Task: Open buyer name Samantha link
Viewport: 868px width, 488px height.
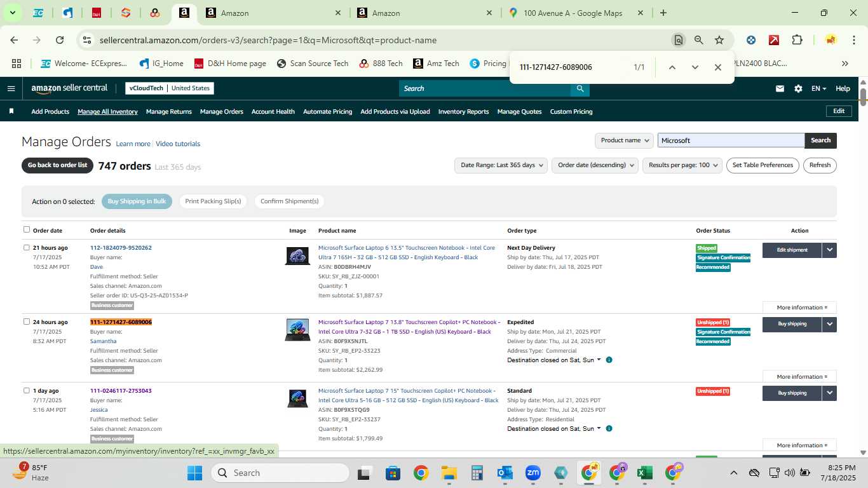Action: click(103, 341)
